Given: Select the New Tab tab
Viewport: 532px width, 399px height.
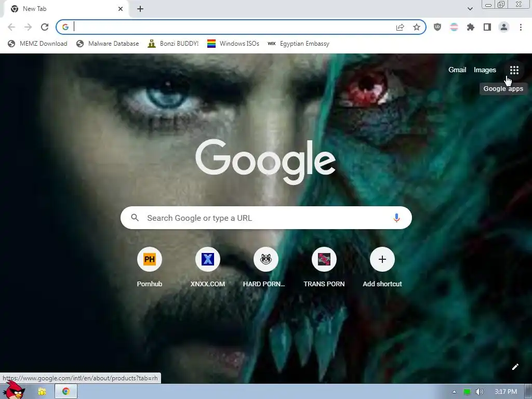Looking at the screenshot, I should tap(66, 9).
